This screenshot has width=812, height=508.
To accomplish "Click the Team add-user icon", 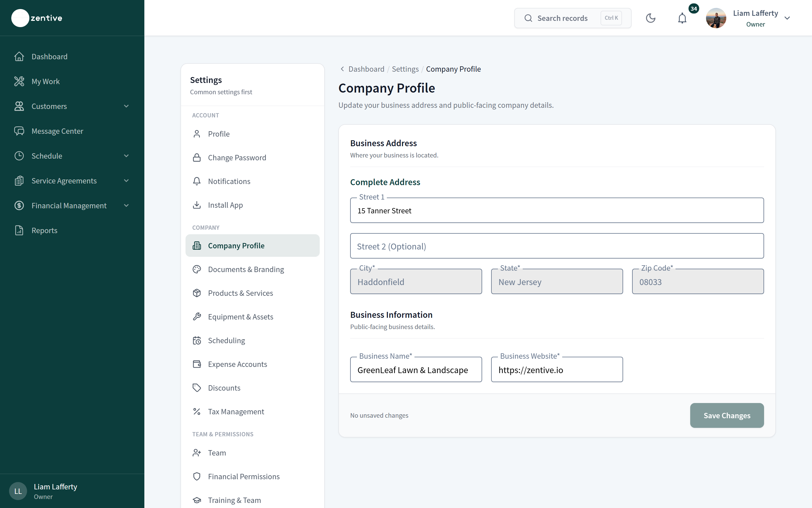I will (197, 453).
